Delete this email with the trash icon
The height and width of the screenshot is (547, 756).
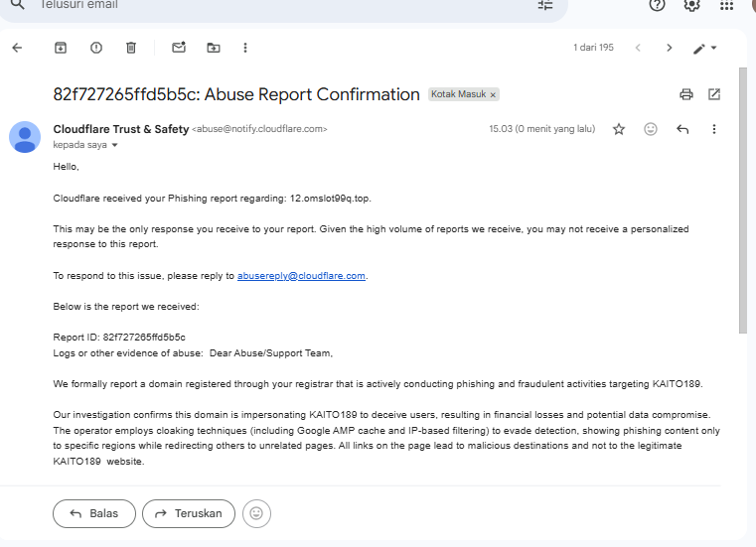(x=131, y=48)
